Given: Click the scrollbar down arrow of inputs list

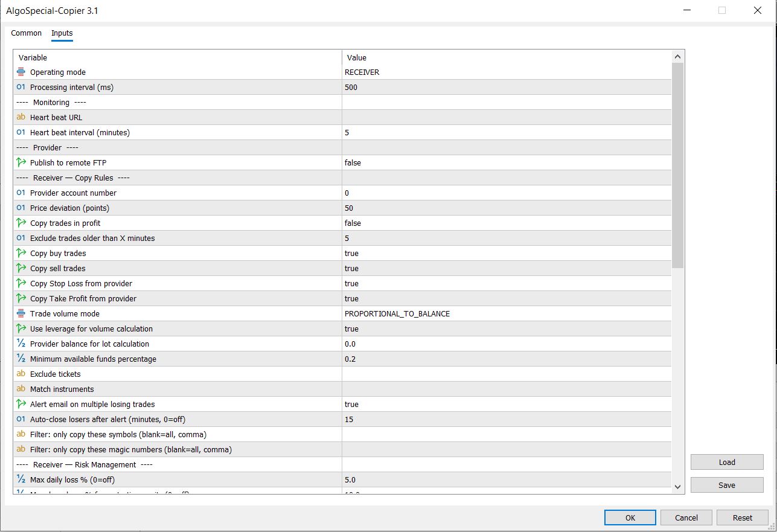Looking at the screenshot, I should [678, 487].
